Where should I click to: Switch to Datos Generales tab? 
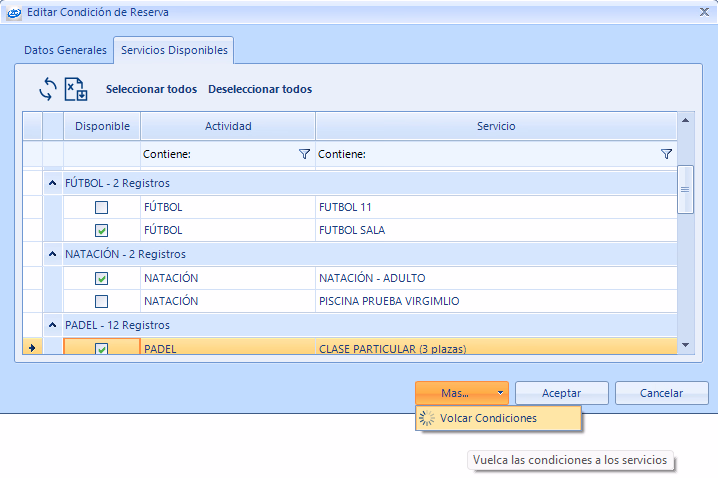tap(65, 50)
